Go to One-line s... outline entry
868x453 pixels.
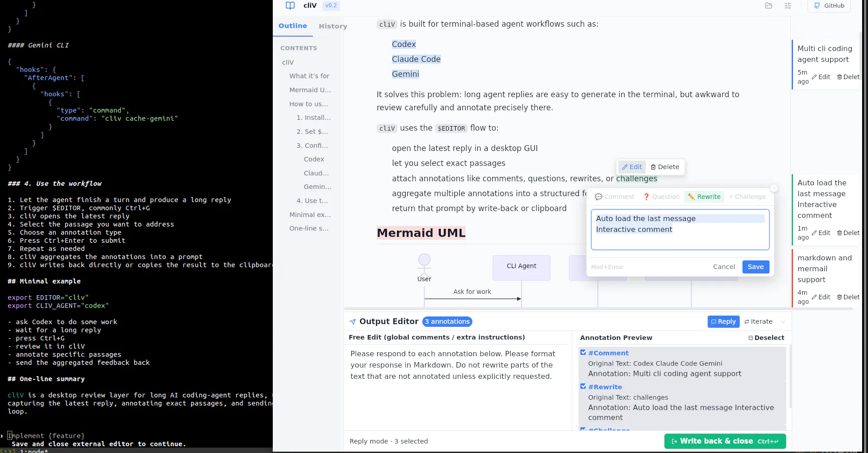tap(309, 228)
